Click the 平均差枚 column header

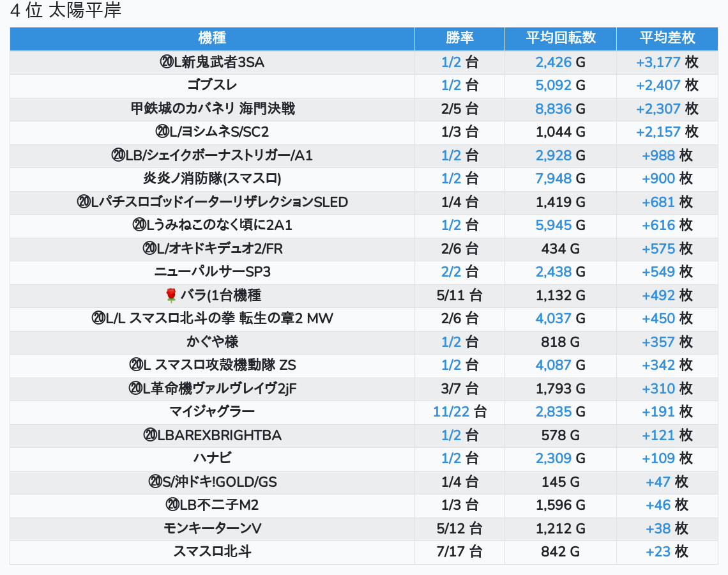pos(667,38)
